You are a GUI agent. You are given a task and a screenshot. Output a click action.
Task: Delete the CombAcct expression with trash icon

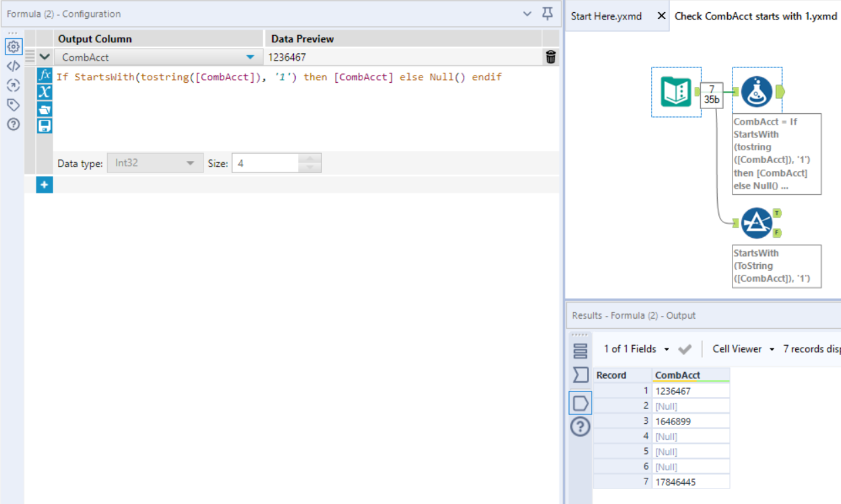click(551, 57)
